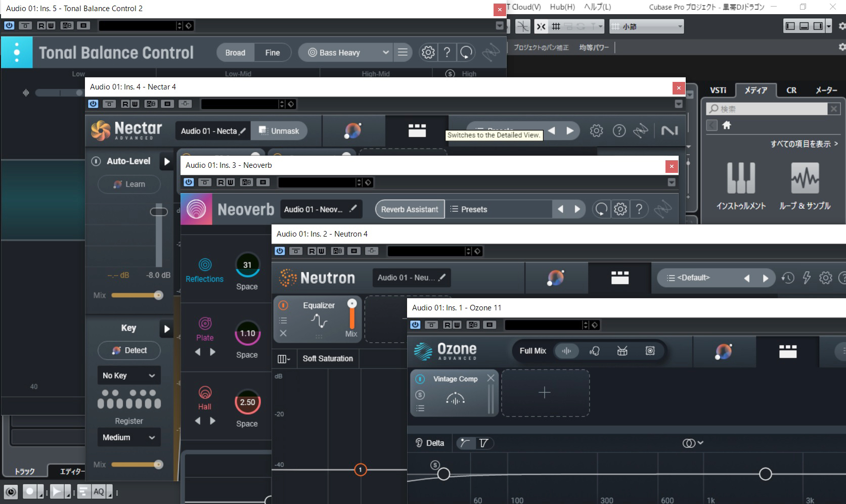The height and width of the screenshot is (504, 846).
Task: Switch Neutron to Detailed View
Action: click(x=619, y=278)
